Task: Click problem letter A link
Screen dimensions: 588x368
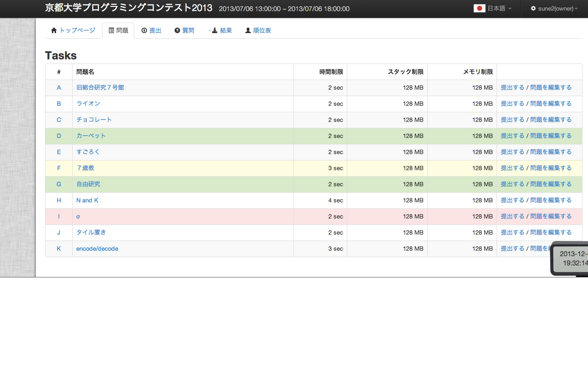Action: point(59,87)
